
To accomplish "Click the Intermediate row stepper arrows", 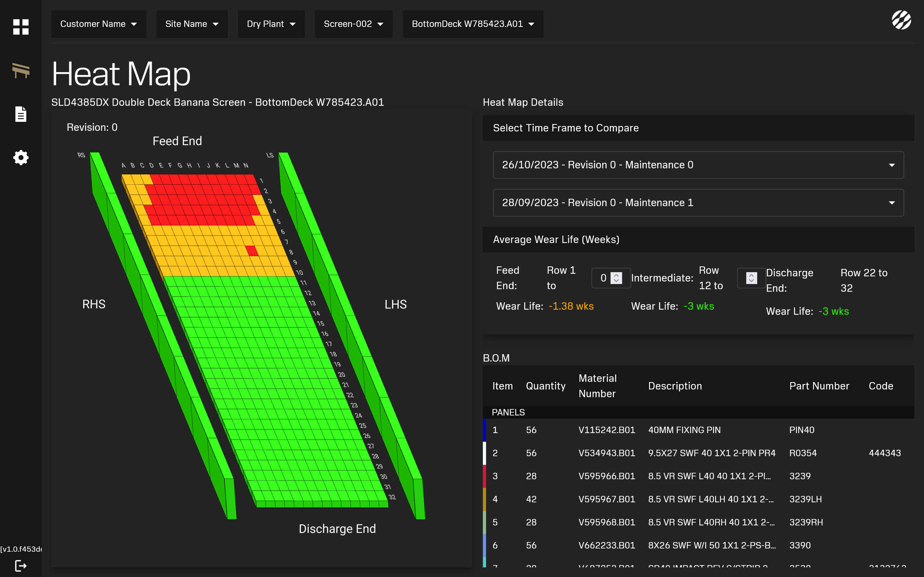I will coord(751,278).
